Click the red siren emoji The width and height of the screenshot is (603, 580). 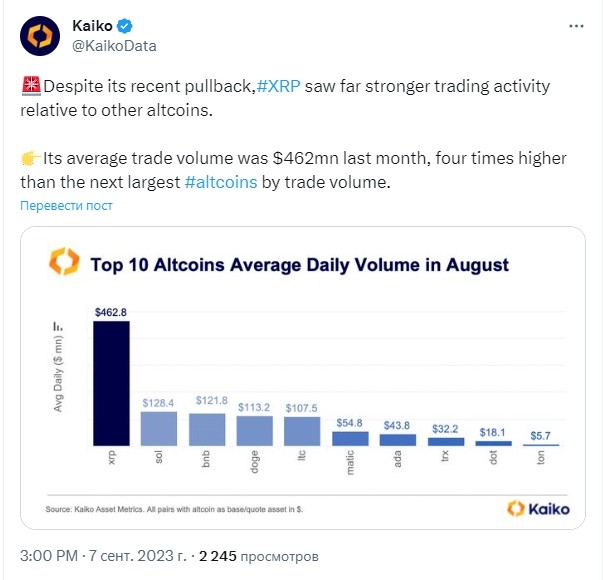28,87
